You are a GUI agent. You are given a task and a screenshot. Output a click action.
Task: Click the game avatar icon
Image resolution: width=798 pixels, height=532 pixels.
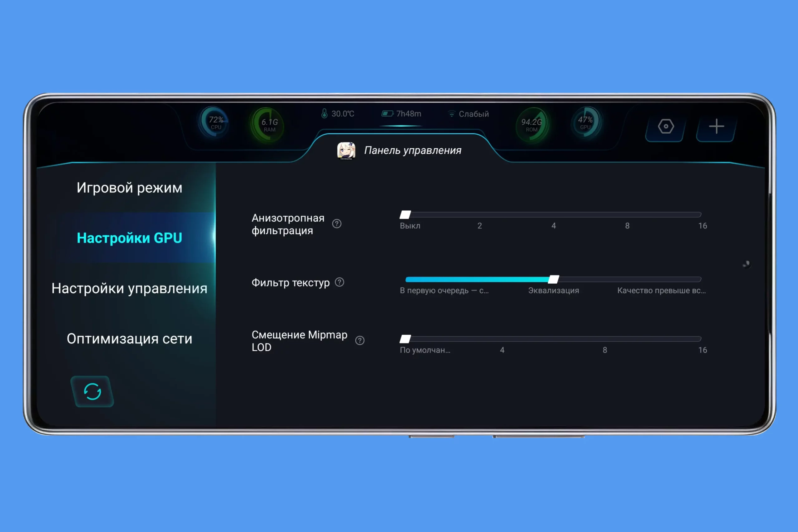coord(346,151)
